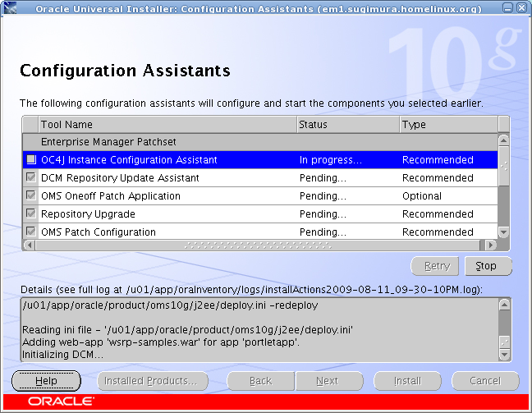Click the tool table scroll-up arrow
The width and height of the screenshot is (532, 413).
[504, 140]
